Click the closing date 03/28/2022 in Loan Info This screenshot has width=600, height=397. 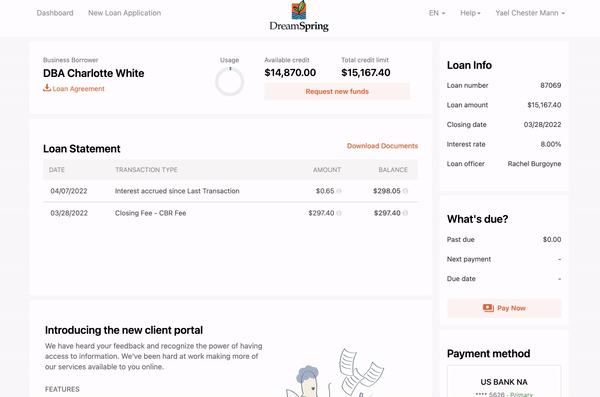click(542, 124)
